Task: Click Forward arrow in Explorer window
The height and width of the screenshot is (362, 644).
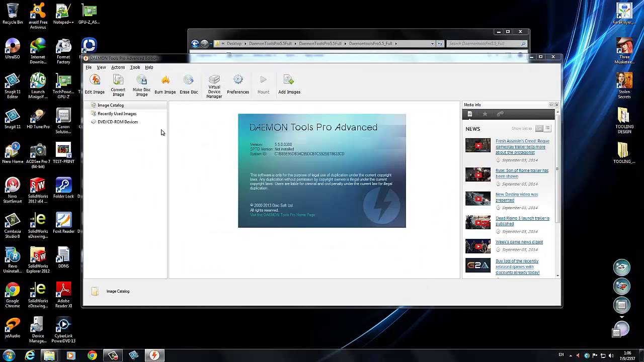Action: [x=204, y=44]
